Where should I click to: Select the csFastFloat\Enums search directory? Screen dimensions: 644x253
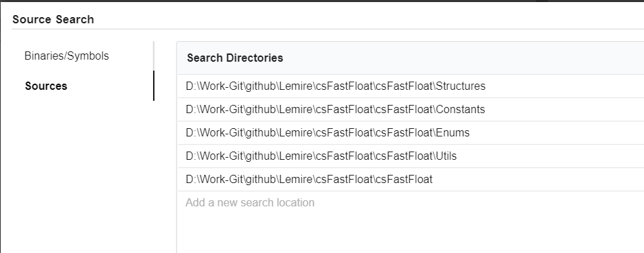411,133
